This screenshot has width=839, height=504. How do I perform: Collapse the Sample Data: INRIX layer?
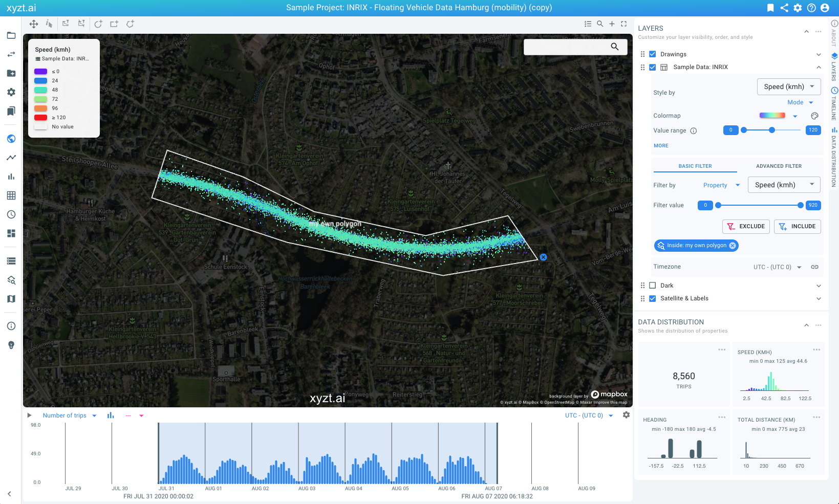click(x=819, y=67)
